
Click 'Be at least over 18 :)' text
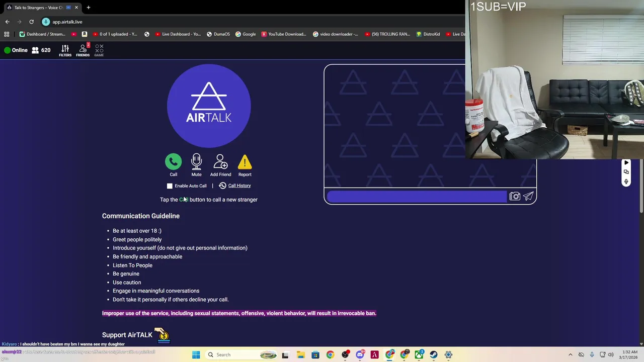[x=137, y=231]
